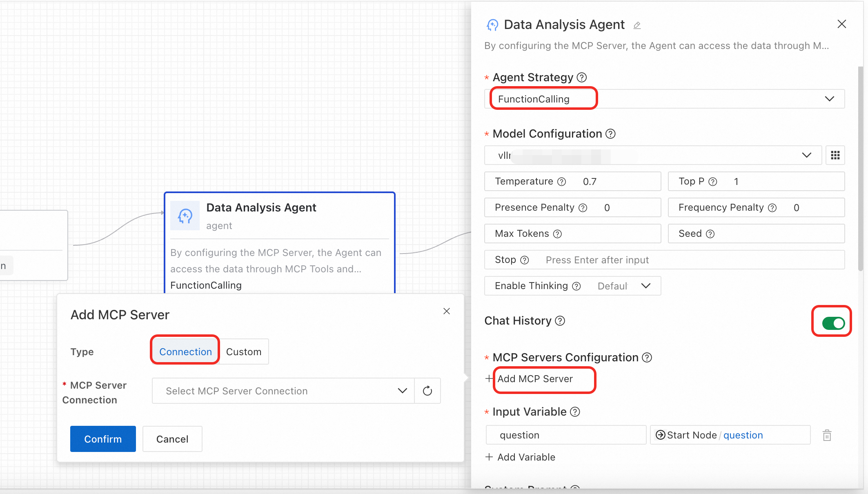Click the Temperature help icon
Viewport: 868px width, 494px height.
(562, 182)
